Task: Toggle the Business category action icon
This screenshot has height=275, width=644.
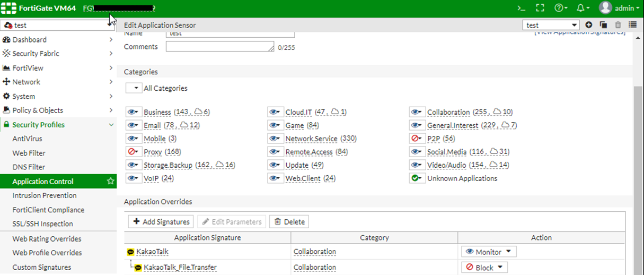Action: pos(133,112)
